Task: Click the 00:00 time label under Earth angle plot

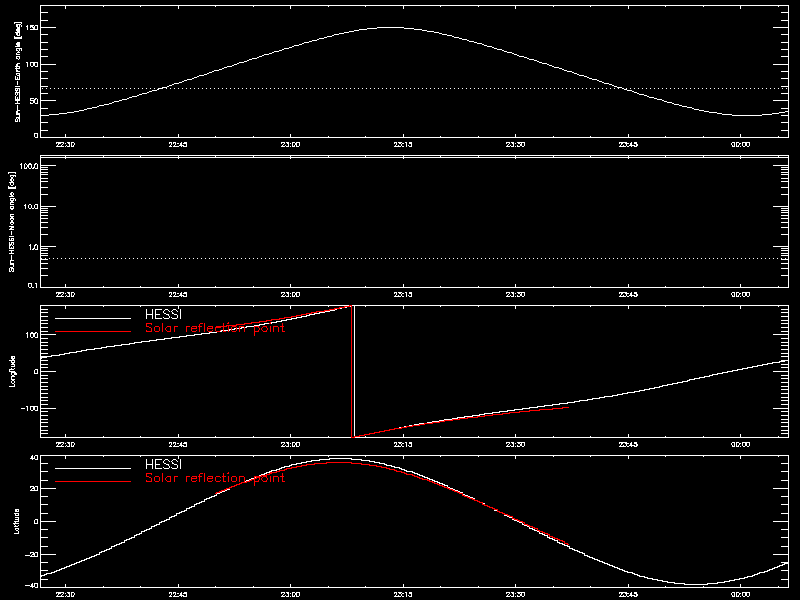Action: [x=741, y=144]
